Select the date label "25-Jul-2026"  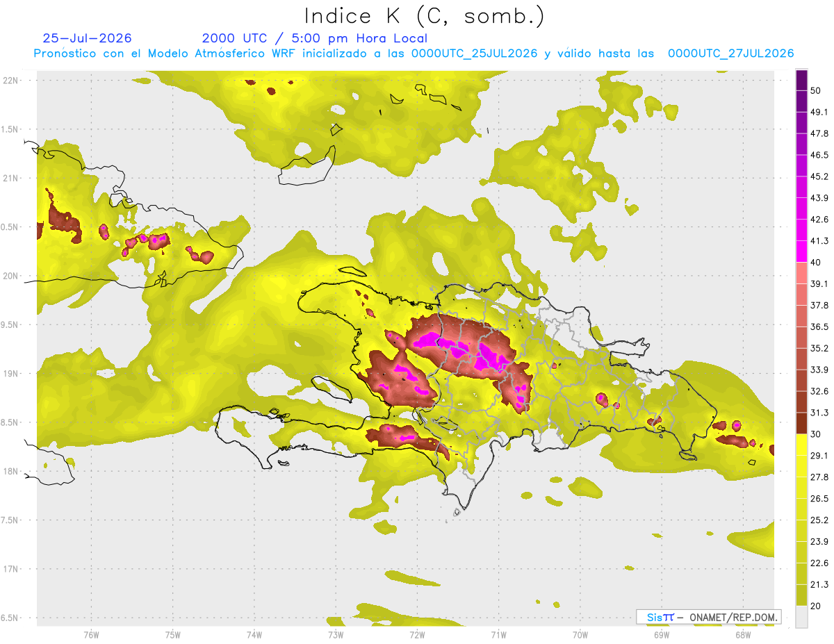[87, 38]
